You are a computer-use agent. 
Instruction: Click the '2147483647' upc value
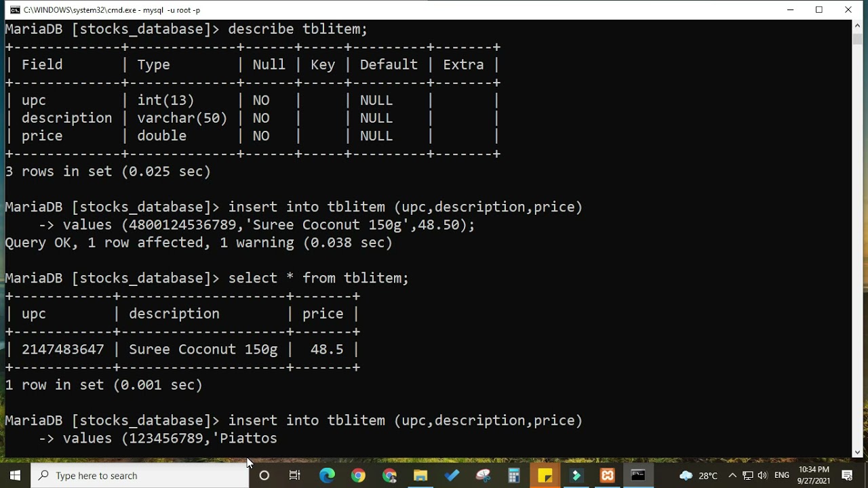coord(63,349)
